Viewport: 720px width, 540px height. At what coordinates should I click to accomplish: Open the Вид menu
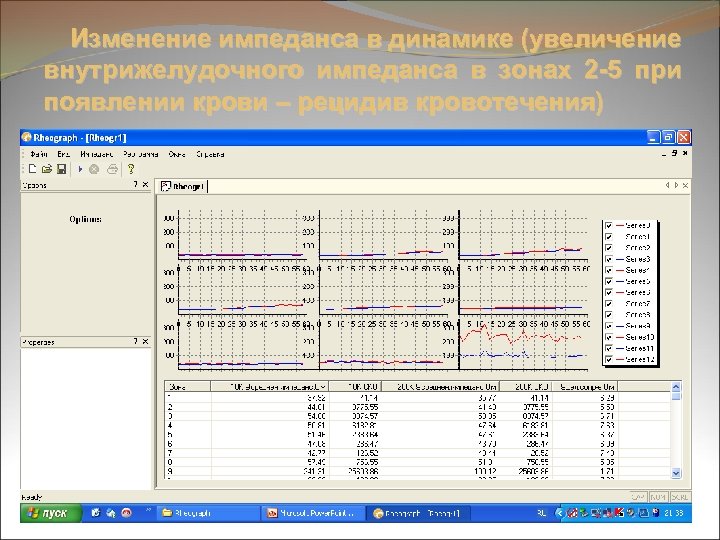63,154
